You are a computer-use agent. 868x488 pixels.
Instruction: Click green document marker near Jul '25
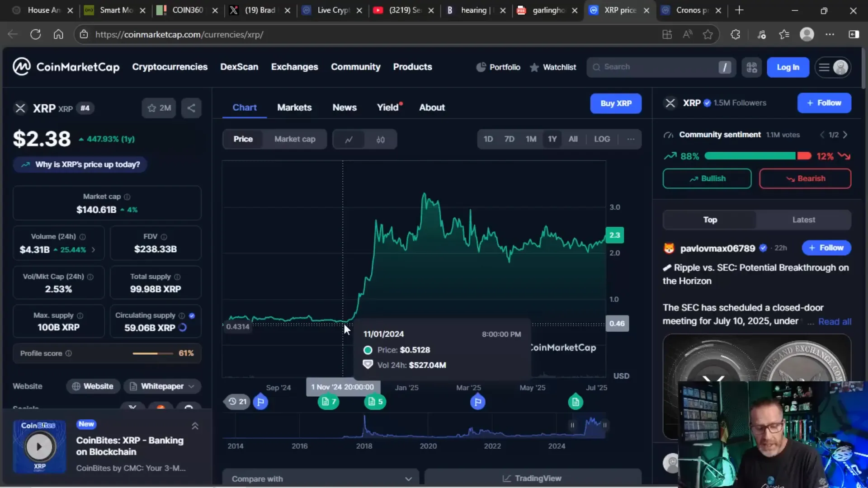576,402
